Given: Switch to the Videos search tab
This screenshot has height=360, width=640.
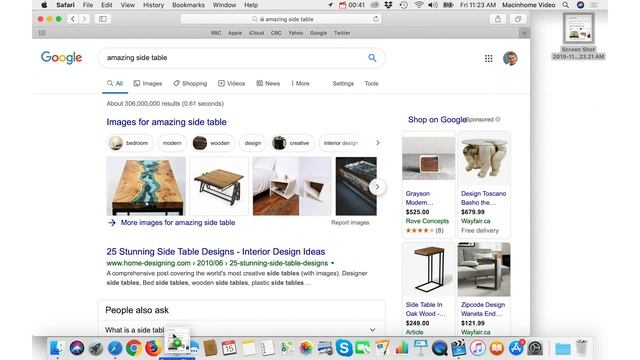Looking at the screenshot, I should pos(231,84).
